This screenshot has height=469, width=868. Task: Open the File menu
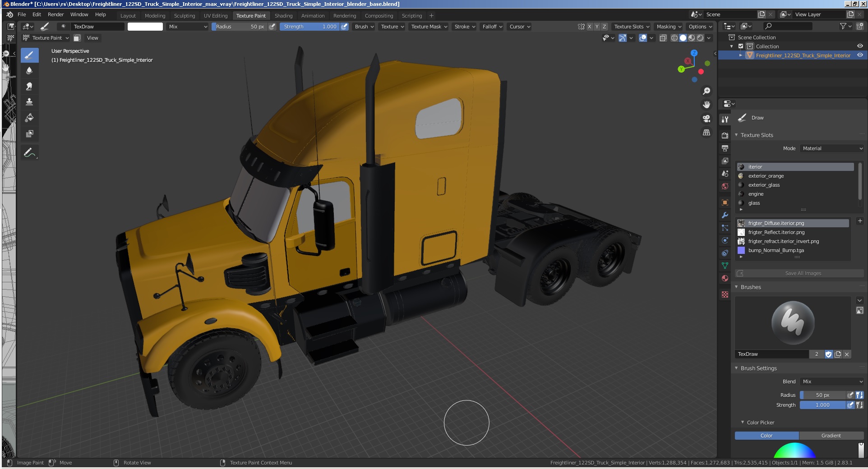pos(22,14)
